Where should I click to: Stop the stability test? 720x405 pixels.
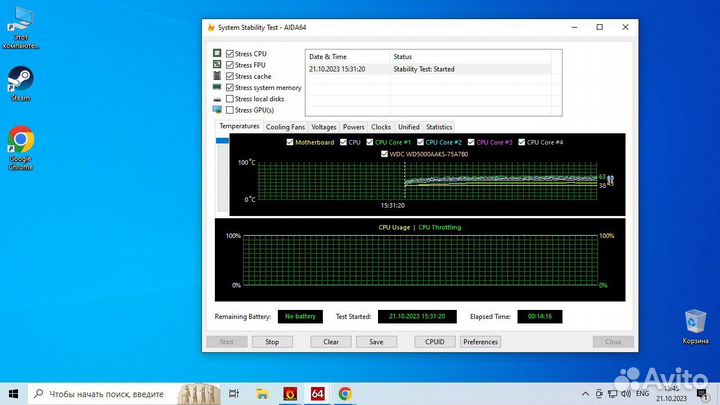pos(272,342)
